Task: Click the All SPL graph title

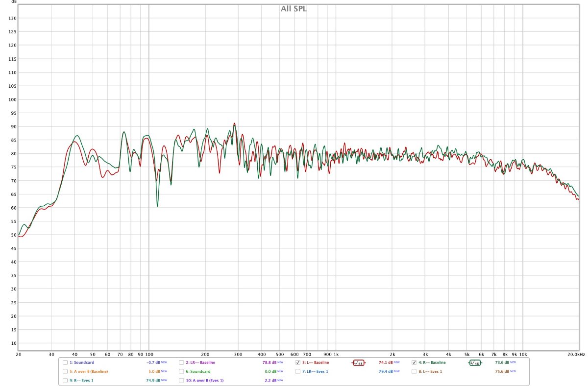Action: pos(294,8)
